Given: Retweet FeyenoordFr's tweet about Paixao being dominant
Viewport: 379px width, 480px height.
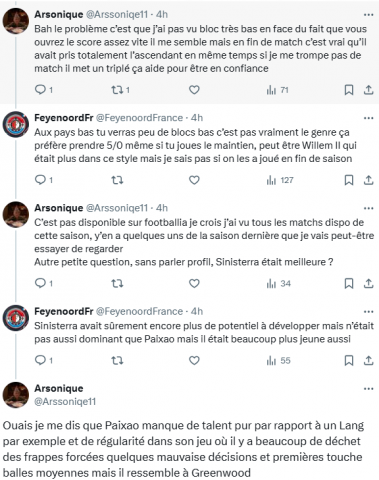Looking at the screenshot, I should click(x=117, y=360).
